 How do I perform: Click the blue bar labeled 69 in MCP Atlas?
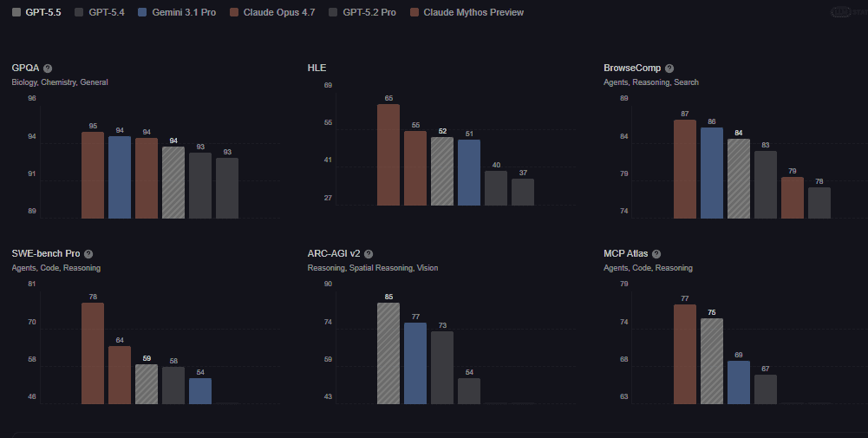tap(739, 382)
